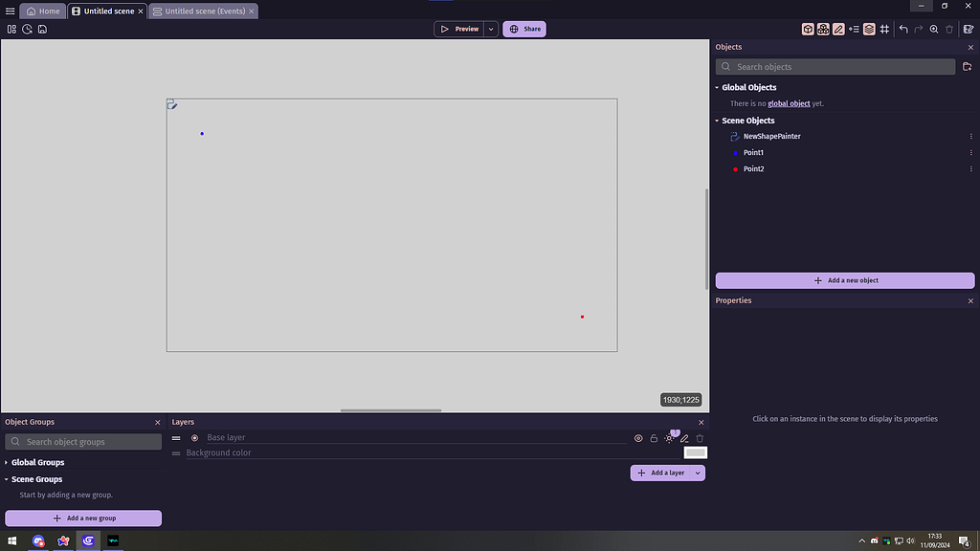Click the version history clock icon
980x551 pixels.
pyautogui.click(x=27, y=30)
